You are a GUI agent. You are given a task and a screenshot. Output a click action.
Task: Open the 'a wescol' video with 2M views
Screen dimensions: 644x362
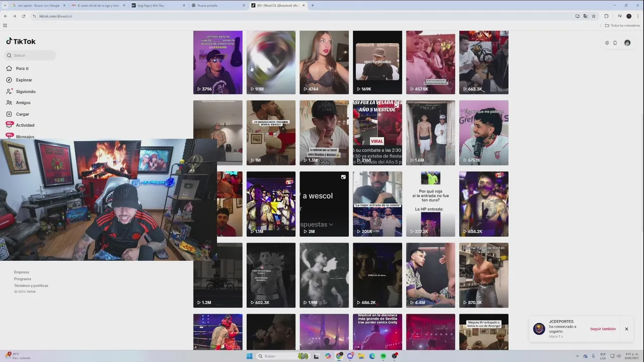324,204
